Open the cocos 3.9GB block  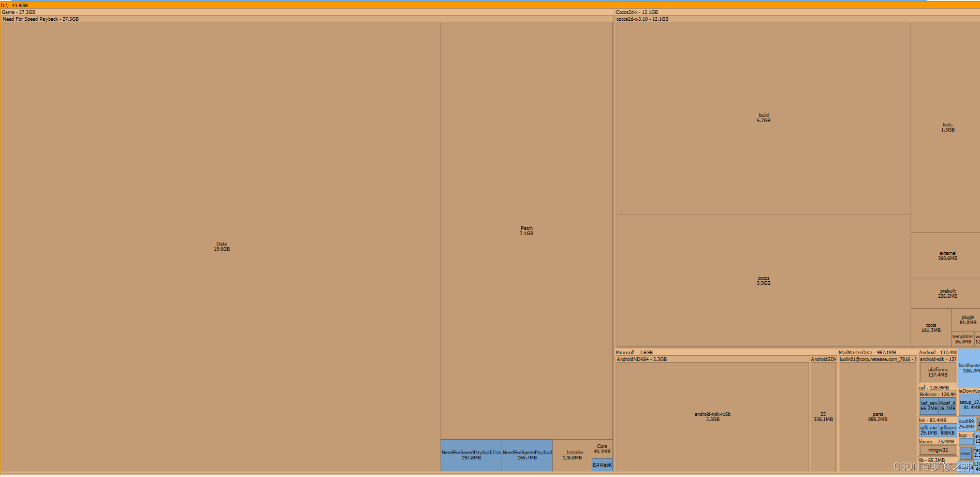pos(764,281)
